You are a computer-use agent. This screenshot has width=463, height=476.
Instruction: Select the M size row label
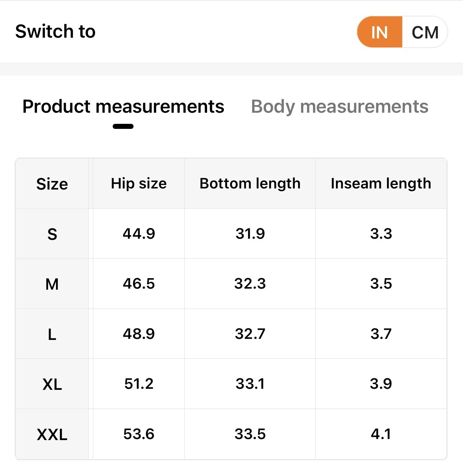point(52,284)
